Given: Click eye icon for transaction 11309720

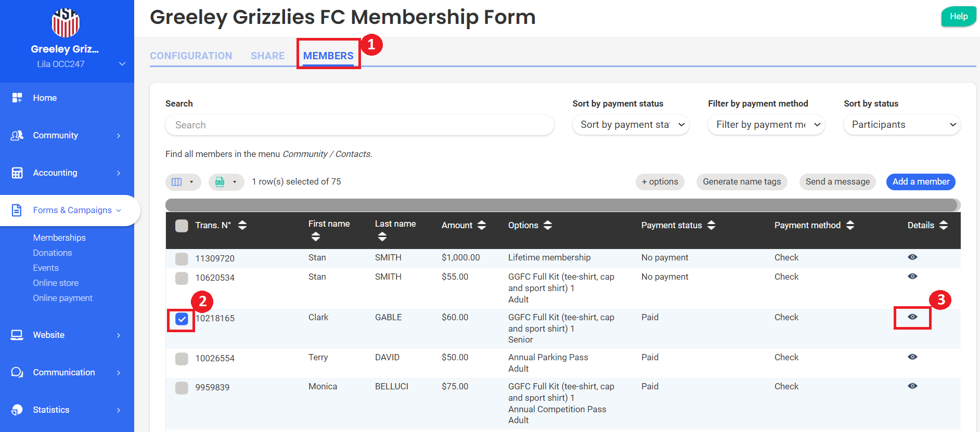Looking at the screenshot, I should [912, 257].
